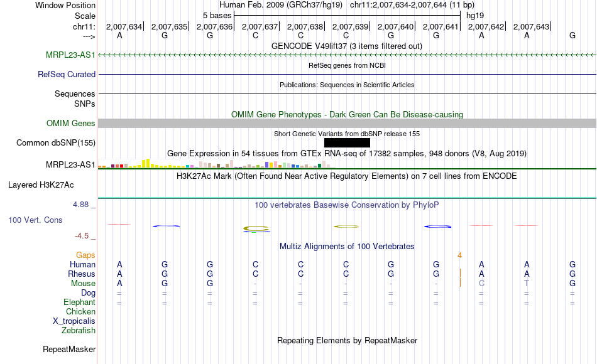
Task: Open the GTEx tissue expression bar chart
Action: tap(216, 164)
